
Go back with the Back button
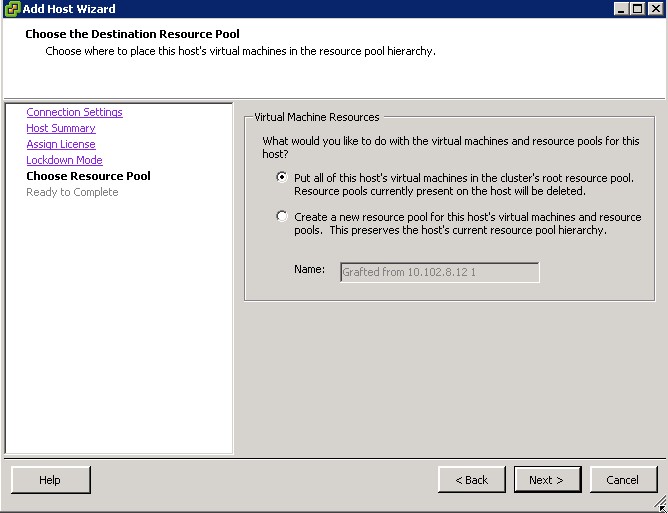[x=471, y=480]
